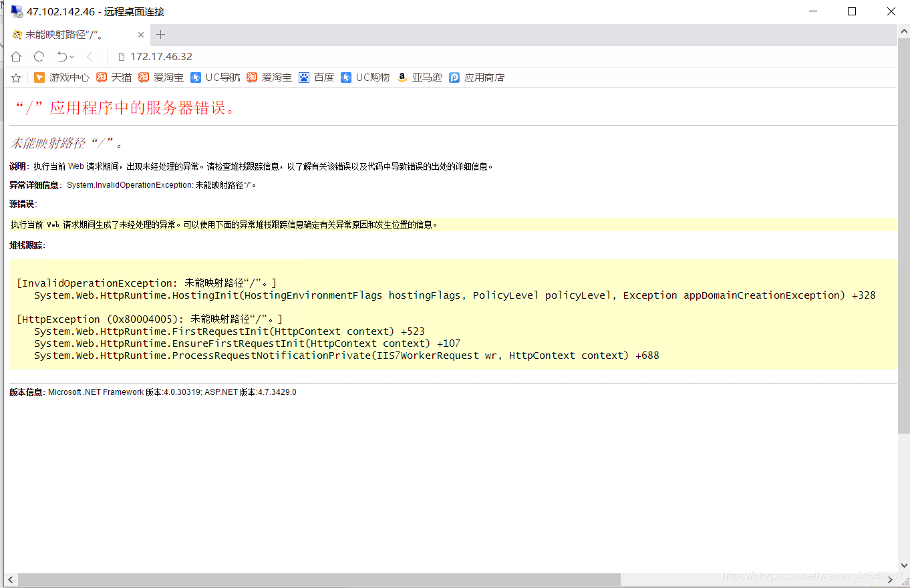
Task: Click the FirstRequestInit stack trace line
Action: click(229, 331)
